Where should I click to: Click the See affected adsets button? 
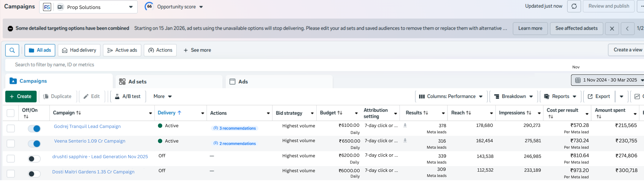point(576,28)
